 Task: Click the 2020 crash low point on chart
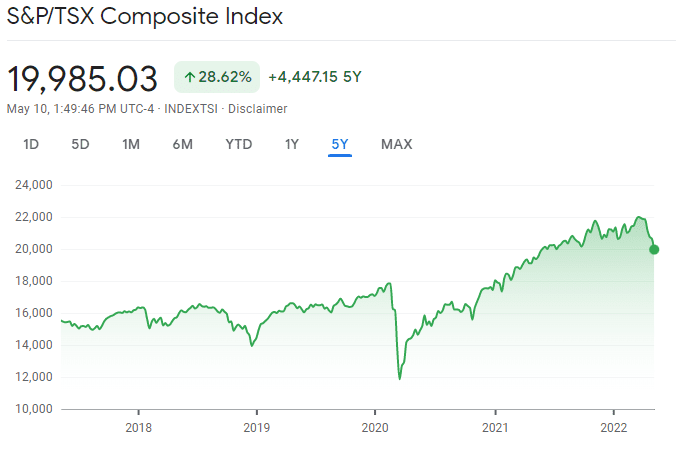(400, 378)
